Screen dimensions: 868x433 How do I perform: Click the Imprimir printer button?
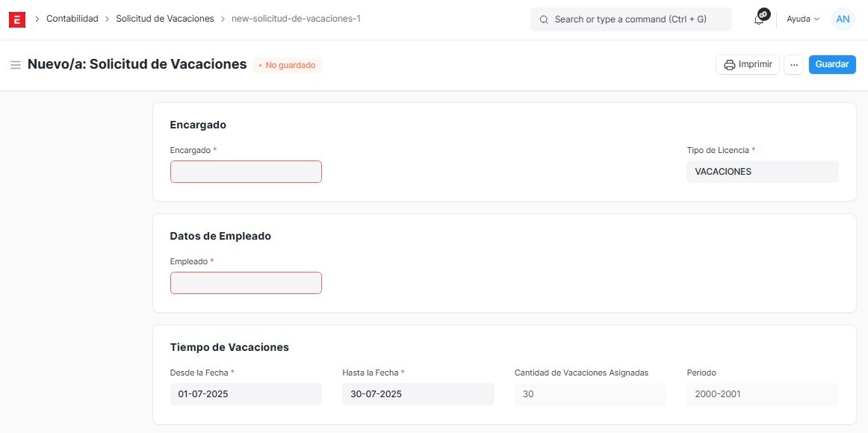(x=748, y=65)
